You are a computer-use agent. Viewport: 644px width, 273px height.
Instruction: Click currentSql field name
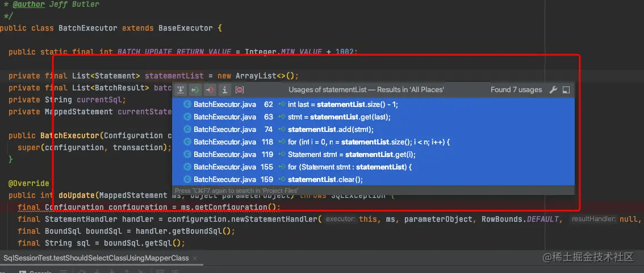[x=99, y=100]
